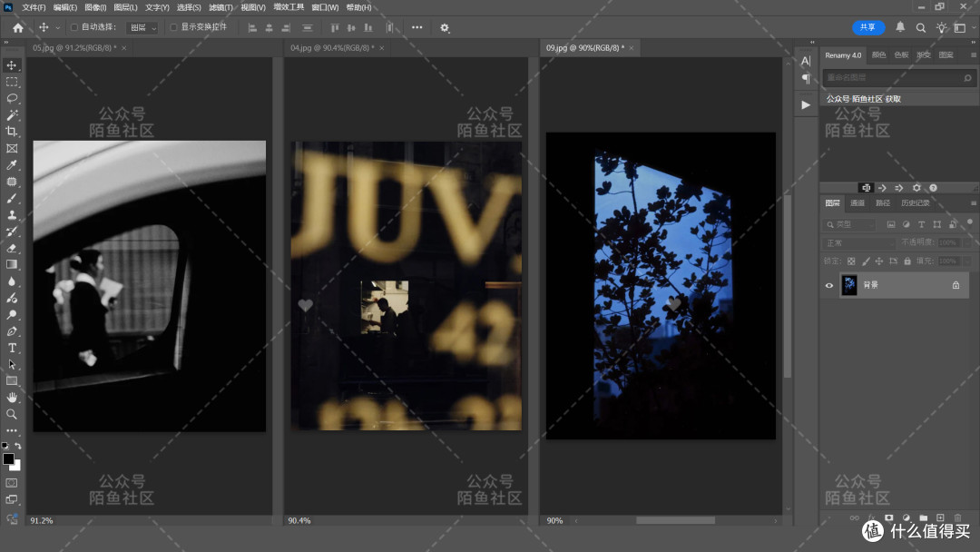Switch to the 历史记录 history tab
Screen dimensions: 980x552
[x=915, y=203]
